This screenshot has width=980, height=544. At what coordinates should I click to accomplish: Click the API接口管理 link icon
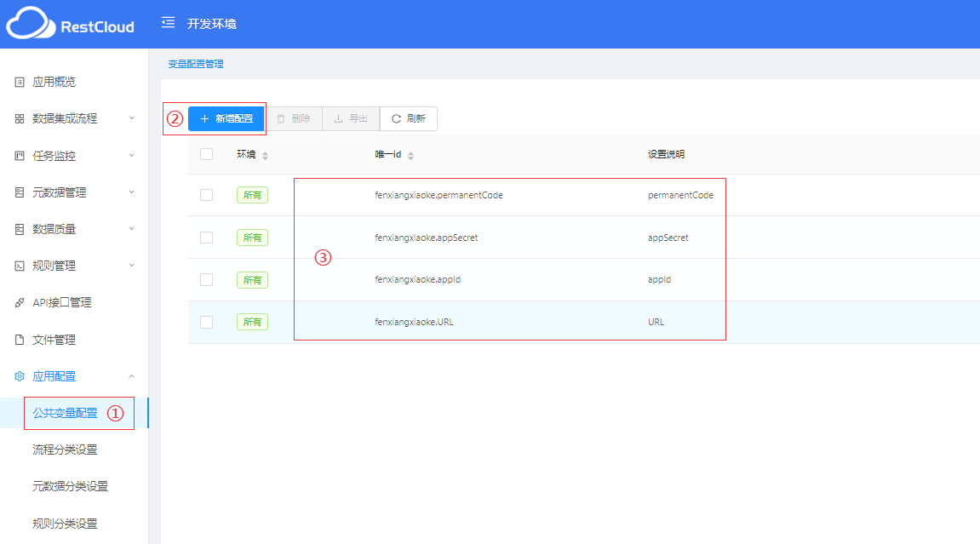[x=20, y=303]
